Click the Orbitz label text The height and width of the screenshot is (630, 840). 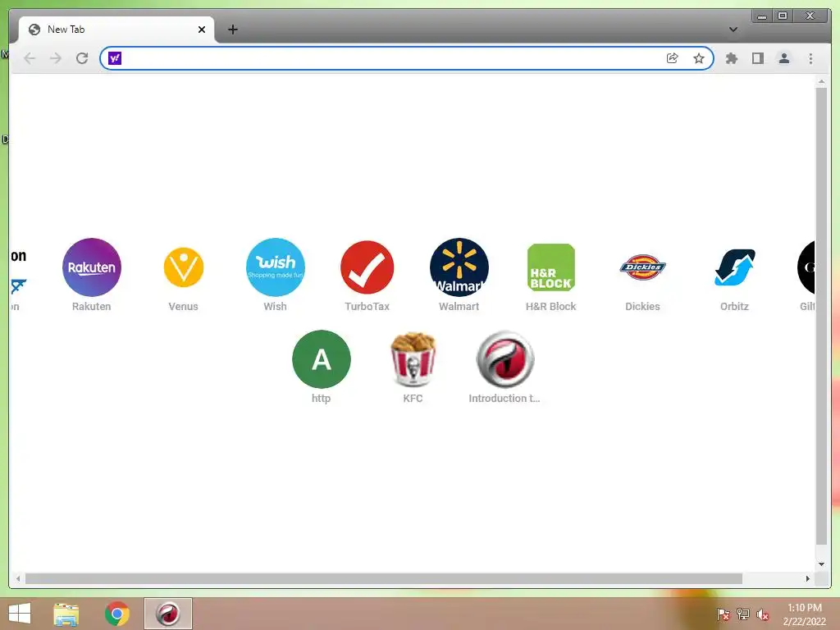(x=734, y=307)
